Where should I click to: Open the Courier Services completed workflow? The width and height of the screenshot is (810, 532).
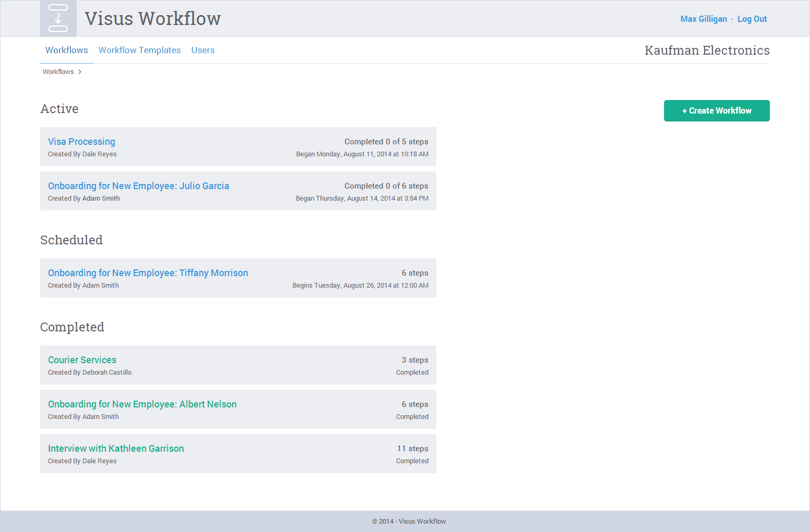point(82,360)
